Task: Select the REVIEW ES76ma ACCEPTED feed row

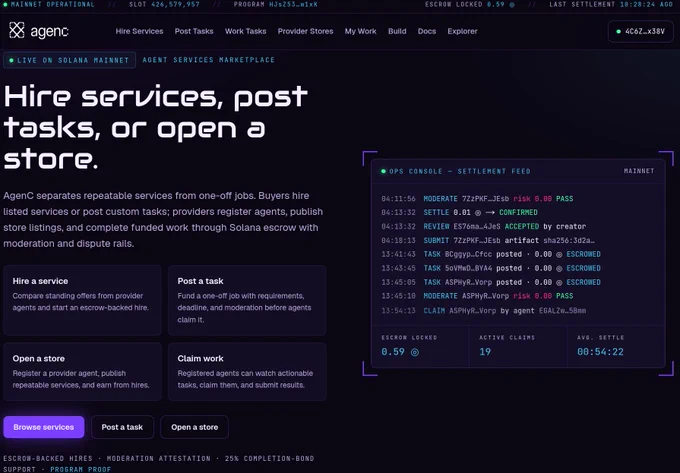Action: coord(484,226)
